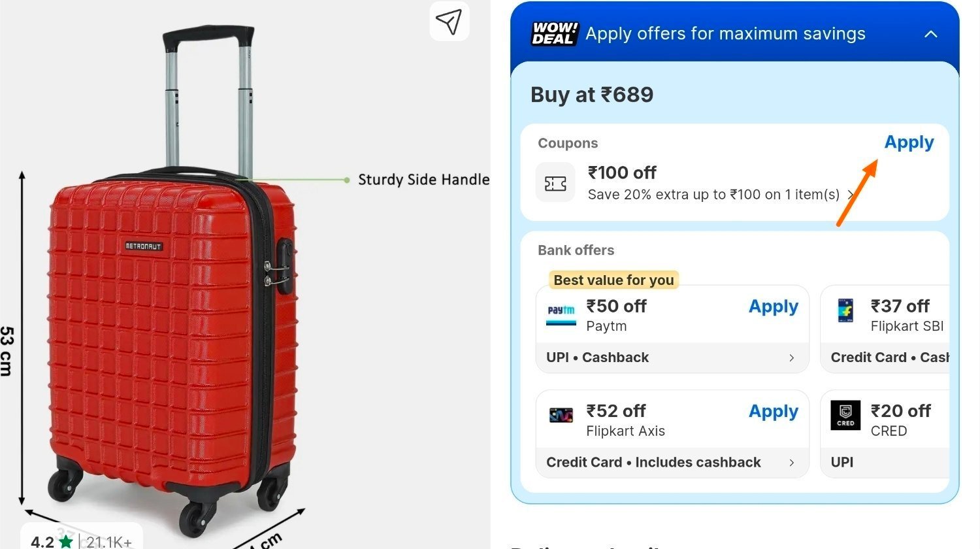Click the Buy at ₹689 heading
This screenshot has width=980, height=549.
tap(592, 95)
